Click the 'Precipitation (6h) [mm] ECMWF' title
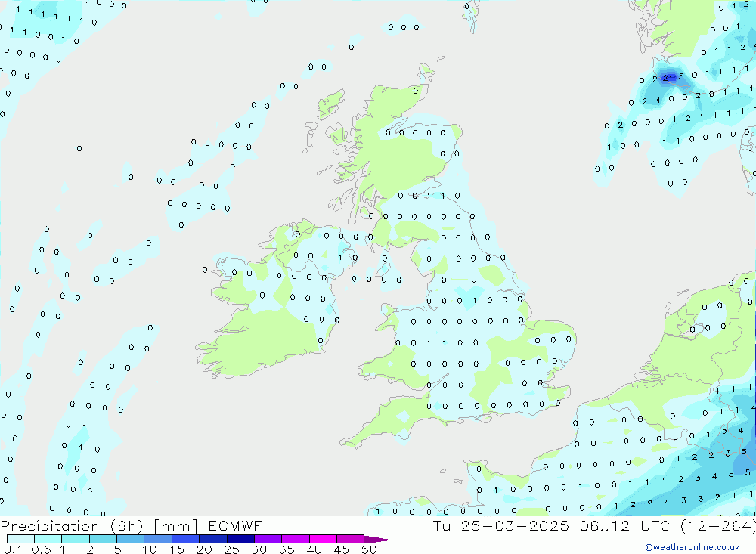 pos(131,525)
